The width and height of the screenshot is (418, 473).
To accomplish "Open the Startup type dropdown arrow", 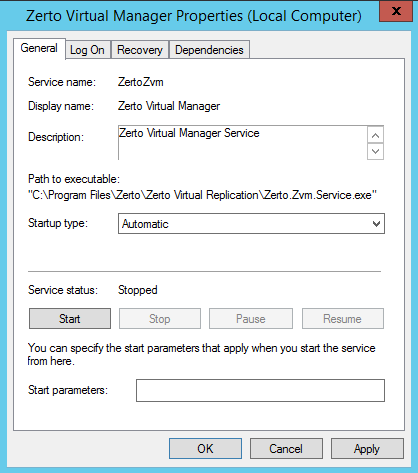I will click(x=376, y=224).
